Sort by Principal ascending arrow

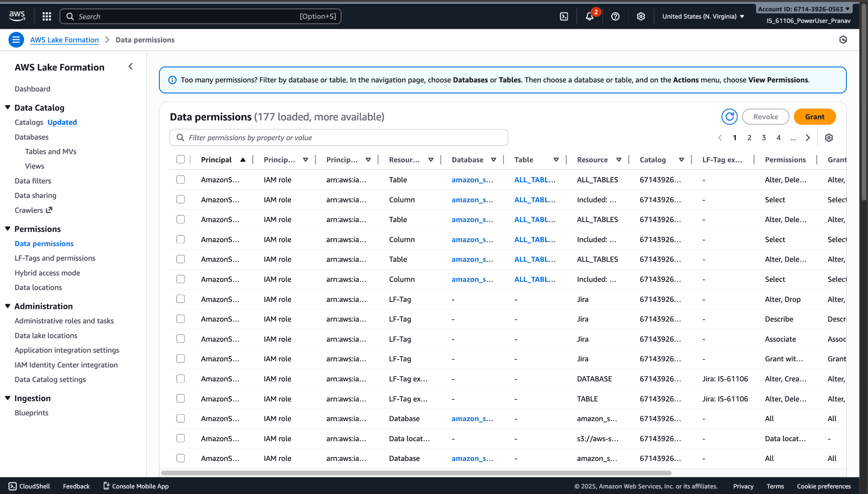point(243,160)
